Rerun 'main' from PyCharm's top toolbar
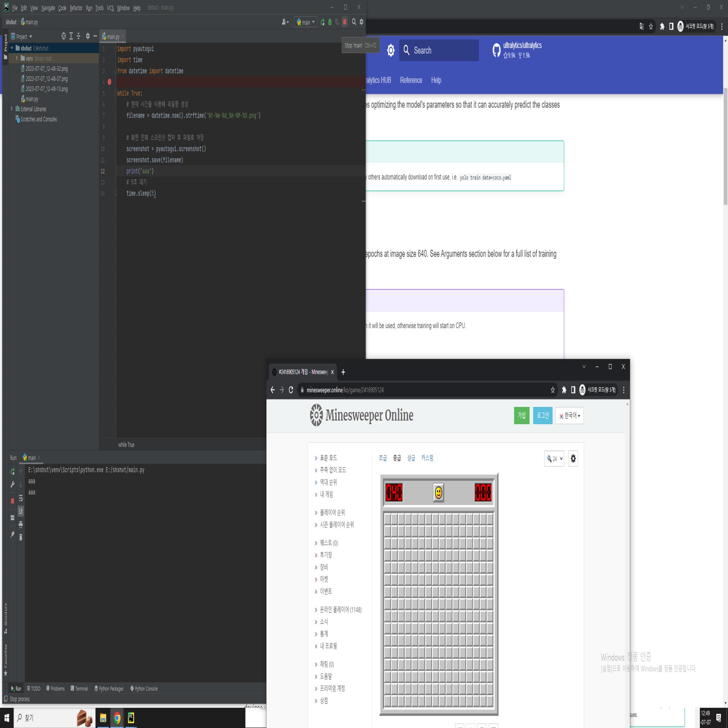 (322, 22)
